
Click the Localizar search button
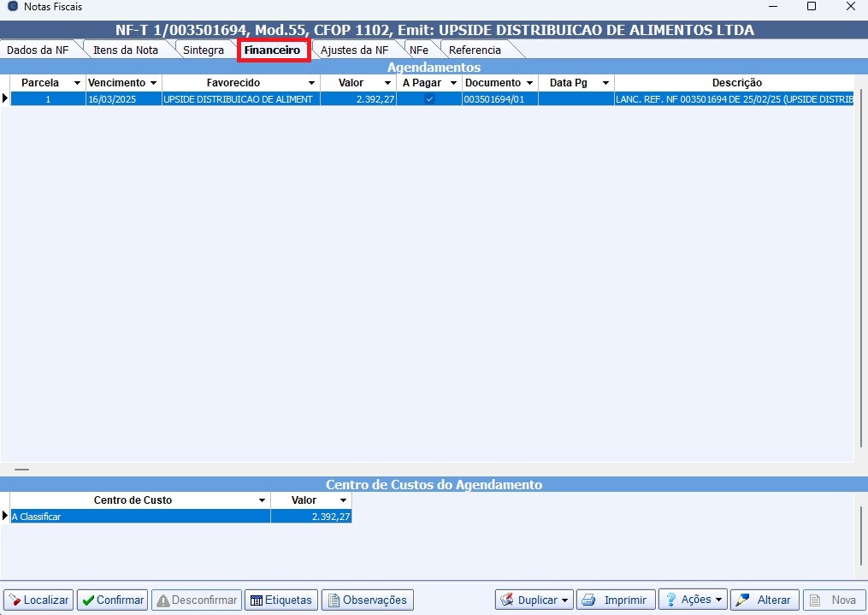(x=38, y=600)
